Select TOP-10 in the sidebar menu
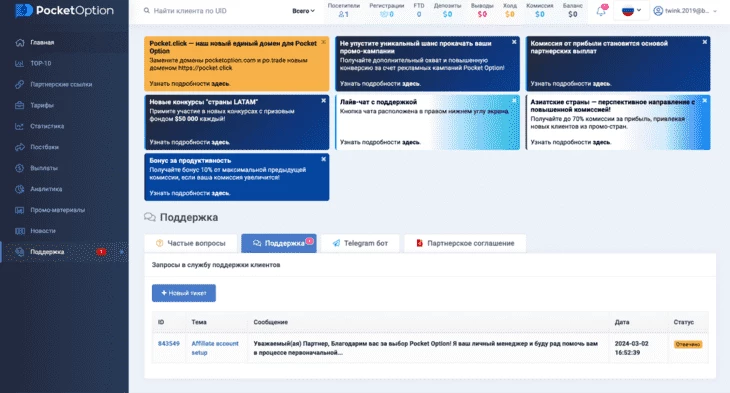Viewport: 730px width, 393px height. click(x=41, y=63)
